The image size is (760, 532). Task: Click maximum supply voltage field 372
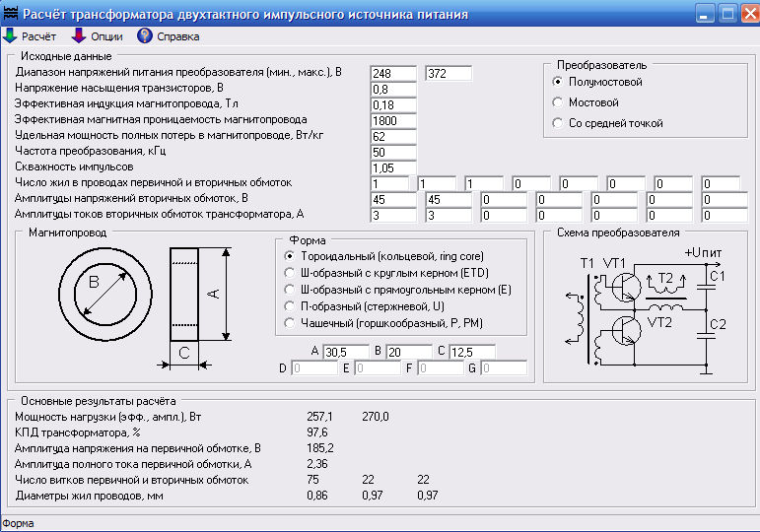coord(449,73)
